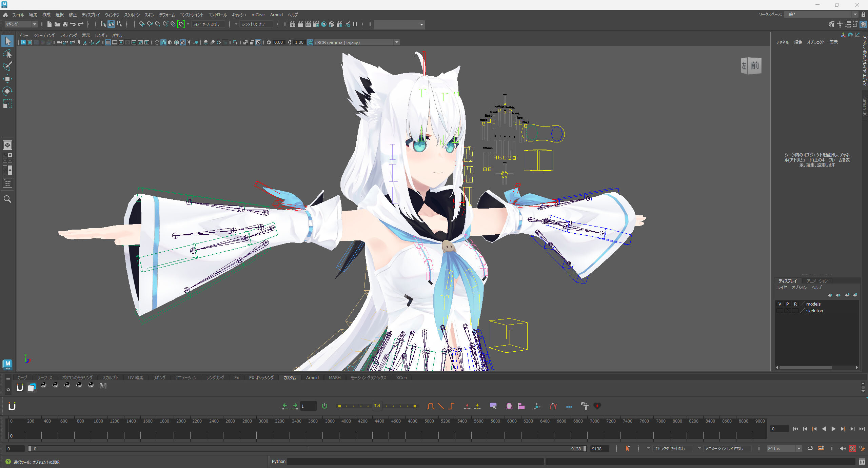This screenshot has width=868, height=468.
Task: Open the sRGB gamma (legacy) view transform dropdown
Action: 357,42
